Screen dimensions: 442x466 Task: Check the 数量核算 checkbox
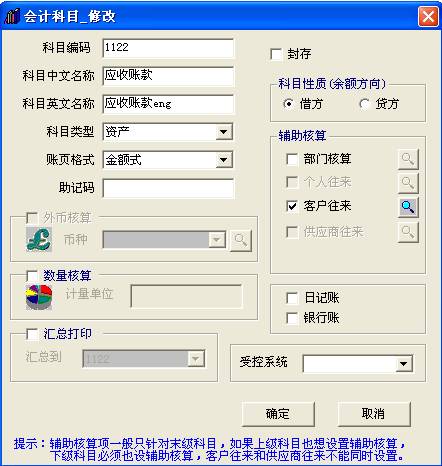(32, 276)
